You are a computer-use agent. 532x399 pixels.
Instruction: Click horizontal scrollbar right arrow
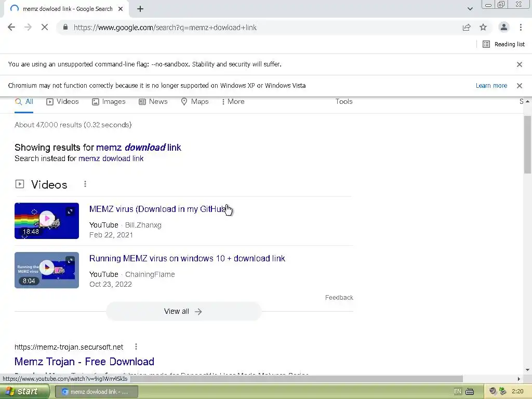click(518, 379)
